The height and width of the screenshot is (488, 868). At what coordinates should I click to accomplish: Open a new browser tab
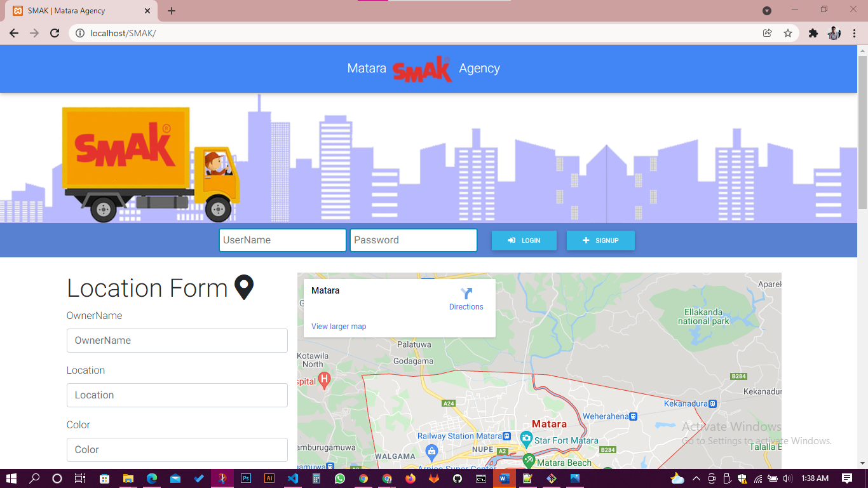[172, 11]
